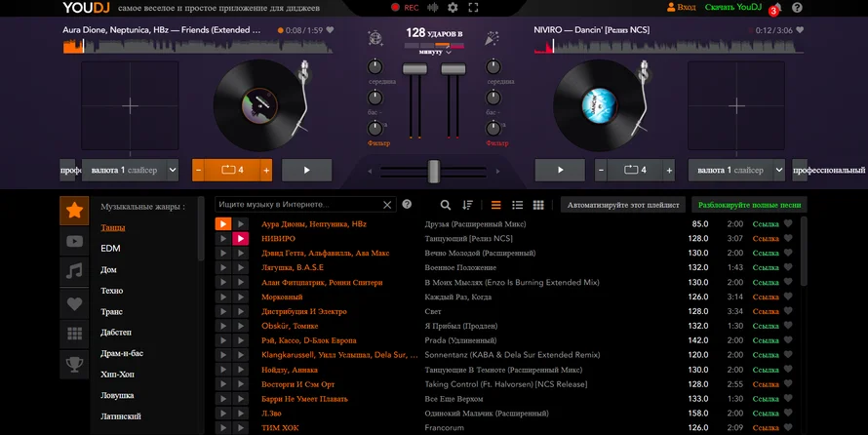Switch to compact list view
This screenshot has width=868, height=435.
[496, 205]
